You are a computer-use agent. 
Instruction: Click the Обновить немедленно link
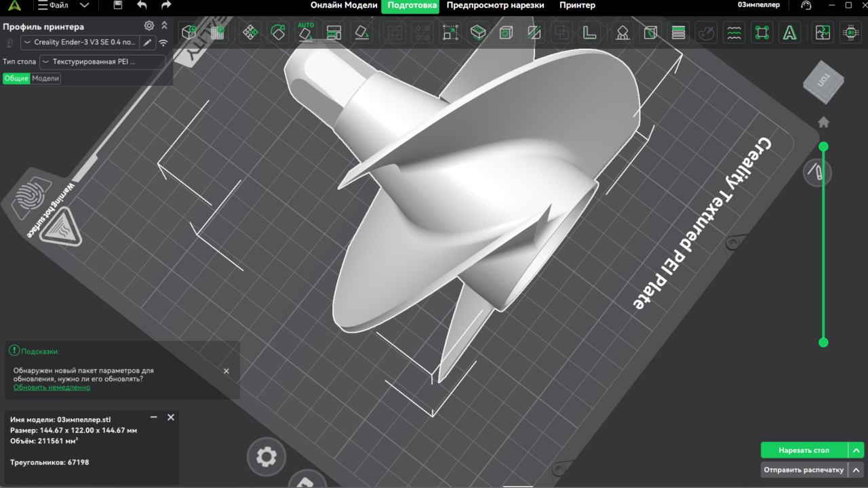pos(52,388)
